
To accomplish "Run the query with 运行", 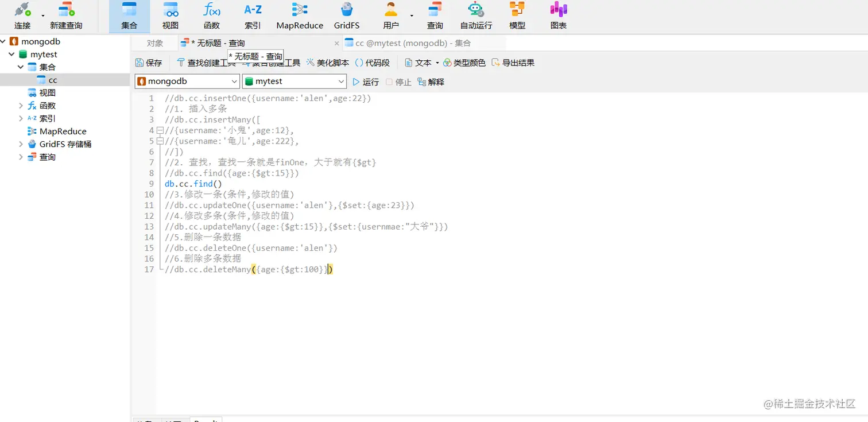I will (366, 82).
